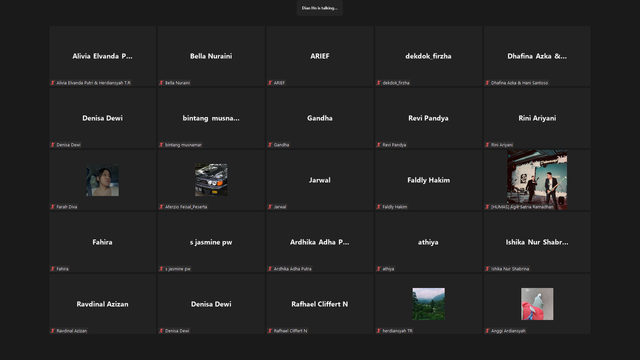This screenshot has width=640, height=360.
Task: Click Anggi Ardiansyah's muted microphone icon
Action: [x=487, y=331]
